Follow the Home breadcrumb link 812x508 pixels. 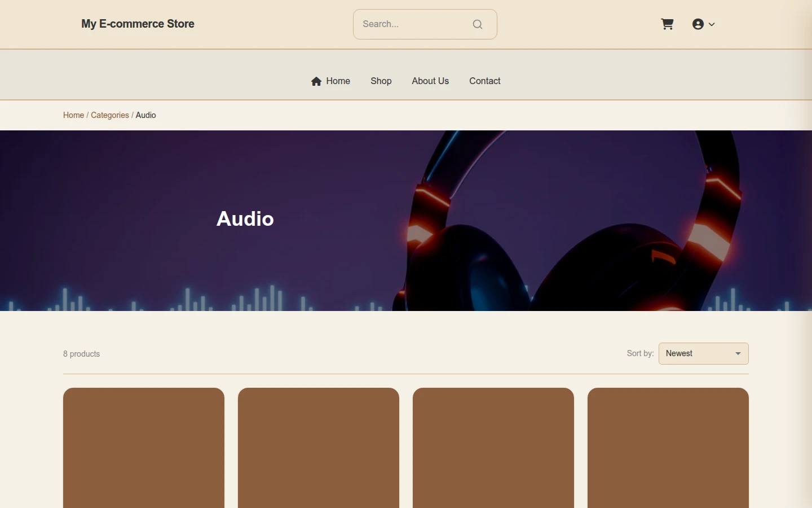click(73, 115)
